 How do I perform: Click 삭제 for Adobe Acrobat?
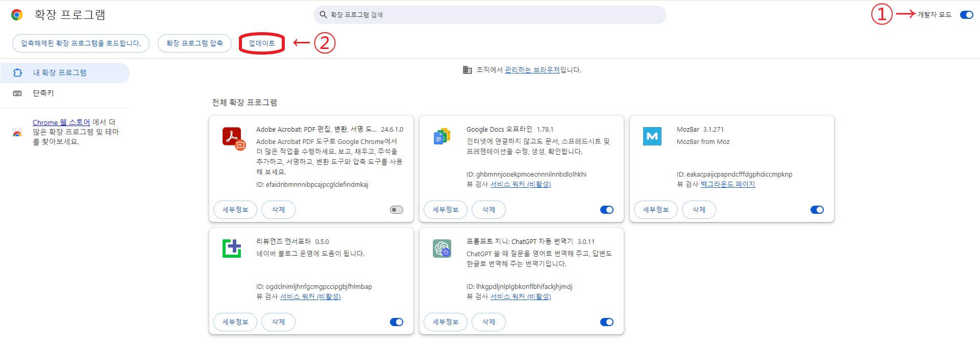278,210
